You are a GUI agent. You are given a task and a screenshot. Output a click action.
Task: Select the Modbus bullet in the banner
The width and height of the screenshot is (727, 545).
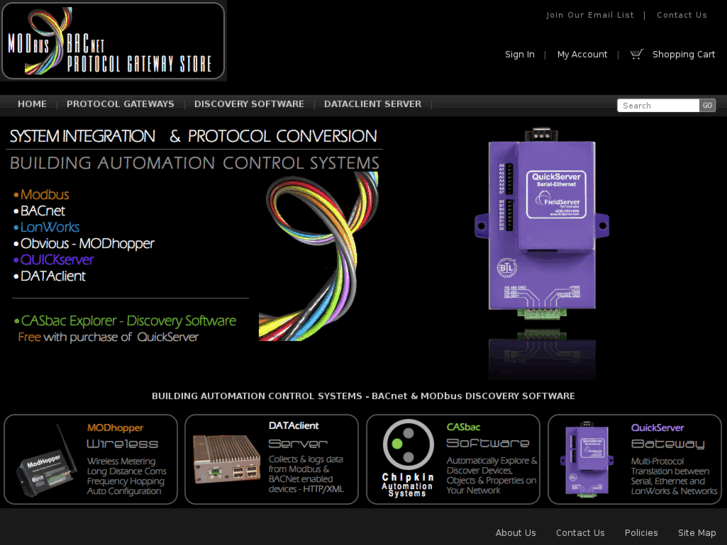41,194
